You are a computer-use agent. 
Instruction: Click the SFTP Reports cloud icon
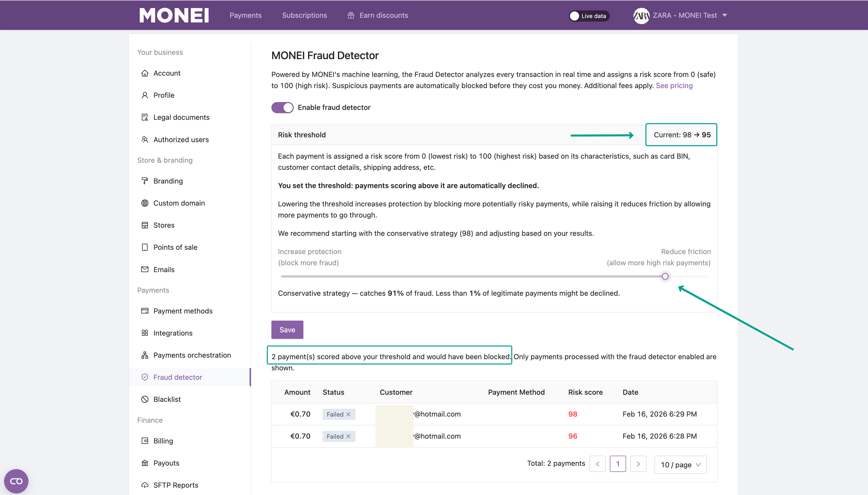click(145, 485)
